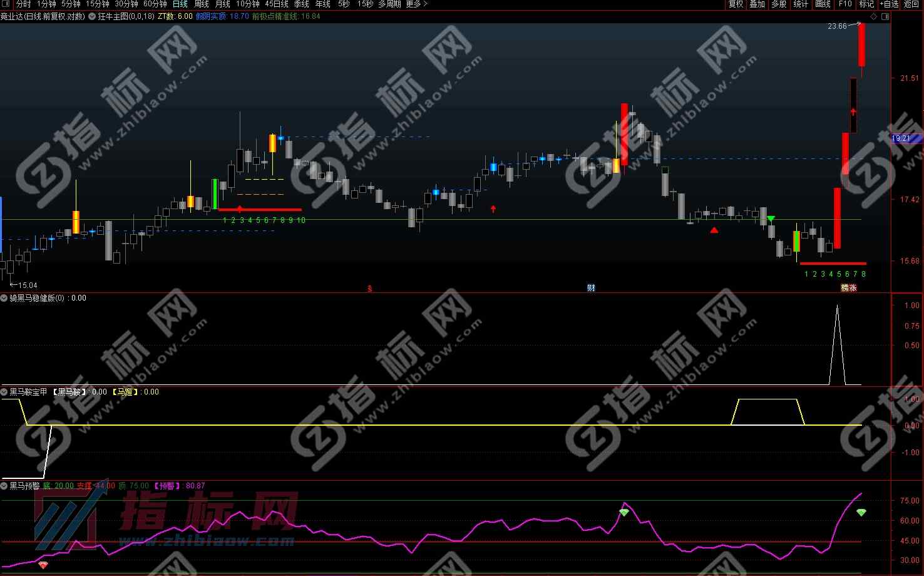Image resolution: width=924 pixels, height=576 pixels.
Task: Click the red diamond on 黑马预警 panel
Action: [x=43, y=565]
